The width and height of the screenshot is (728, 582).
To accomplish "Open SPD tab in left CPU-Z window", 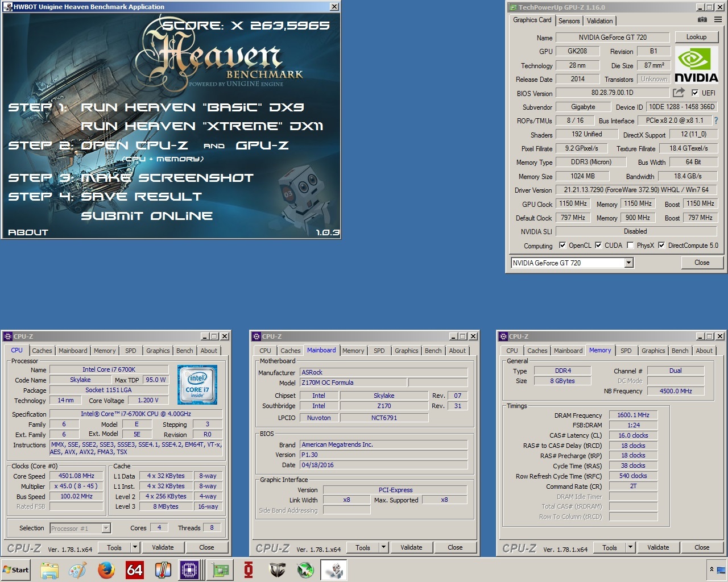I will [131, 351].
